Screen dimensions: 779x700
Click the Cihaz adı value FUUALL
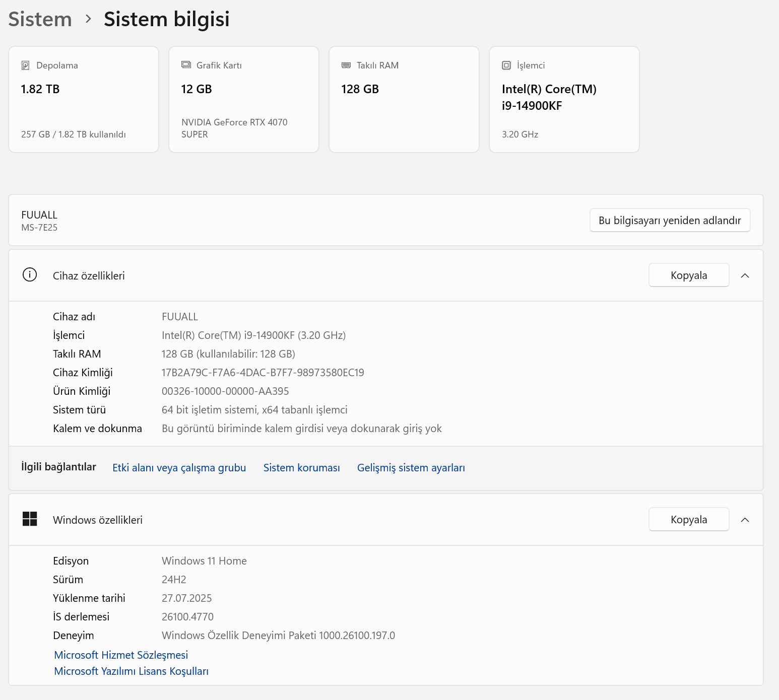[180, 317]
